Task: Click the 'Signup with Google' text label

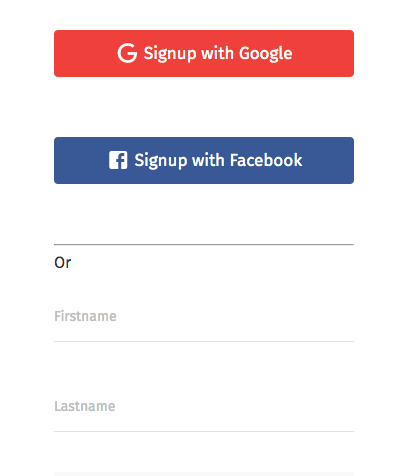Action: 218,53
